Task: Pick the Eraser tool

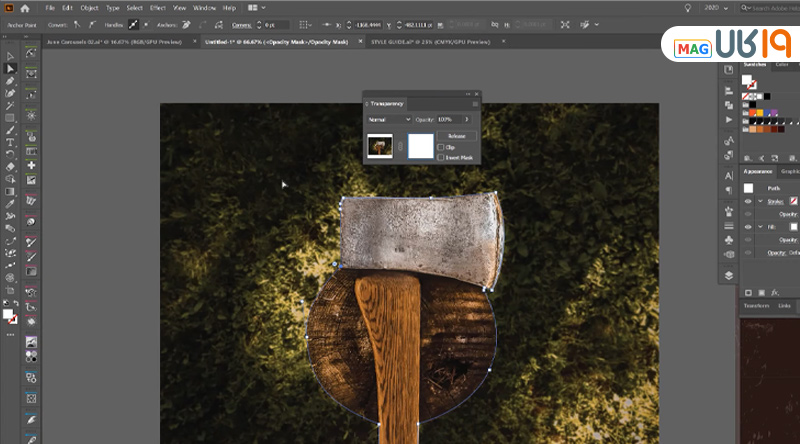Action: [x=10, y=166]
